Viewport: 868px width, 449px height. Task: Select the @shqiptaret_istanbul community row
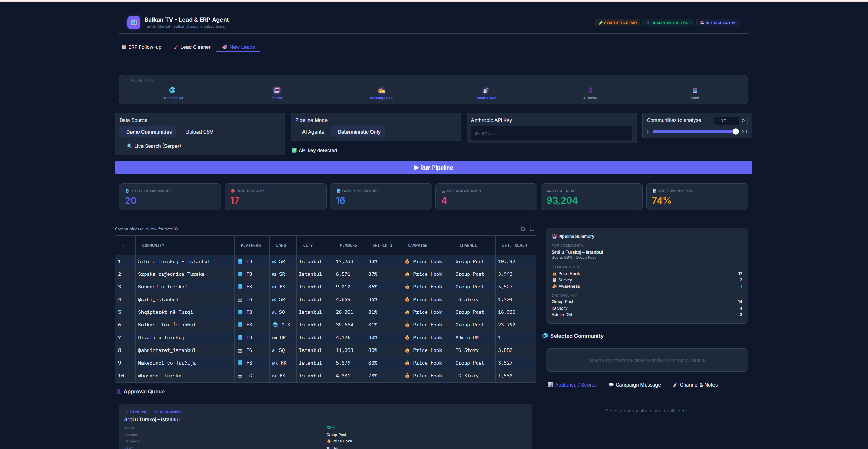tap(325, 350)
